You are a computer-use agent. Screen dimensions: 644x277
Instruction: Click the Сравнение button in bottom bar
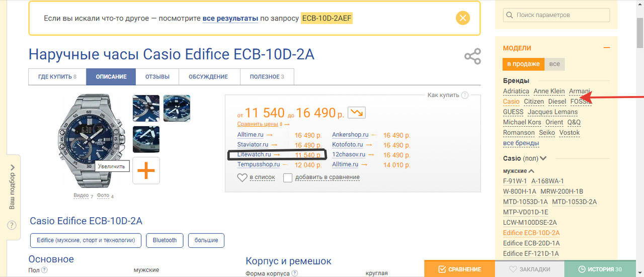point(460,269)
